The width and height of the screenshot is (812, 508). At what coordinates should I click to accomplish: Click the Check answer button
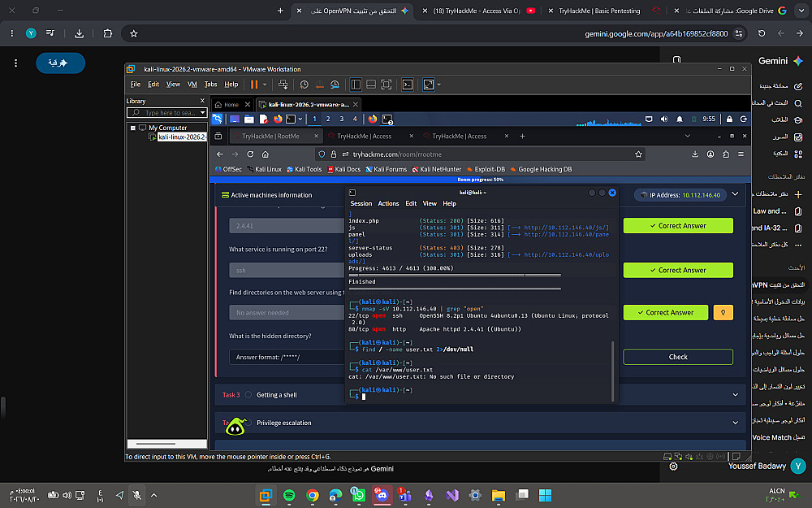678,357
